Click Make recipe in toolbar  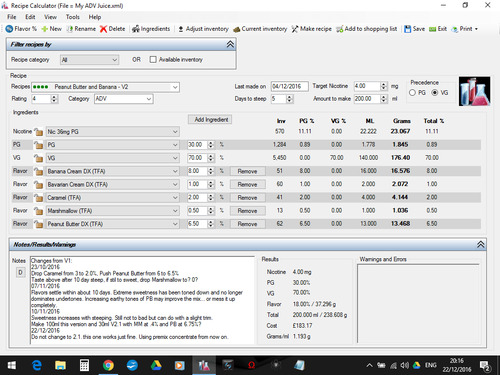pyautogui.click(x=311, y=29)
